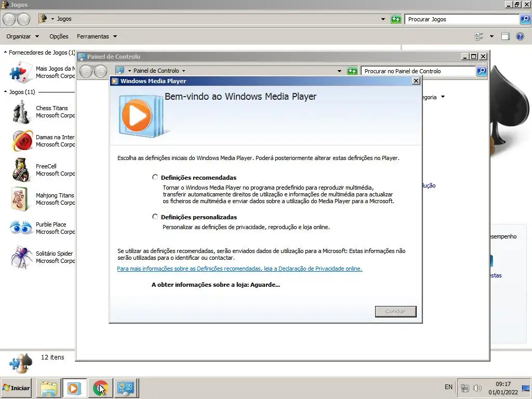Select the Chess Titans text label

pos(52,108)
